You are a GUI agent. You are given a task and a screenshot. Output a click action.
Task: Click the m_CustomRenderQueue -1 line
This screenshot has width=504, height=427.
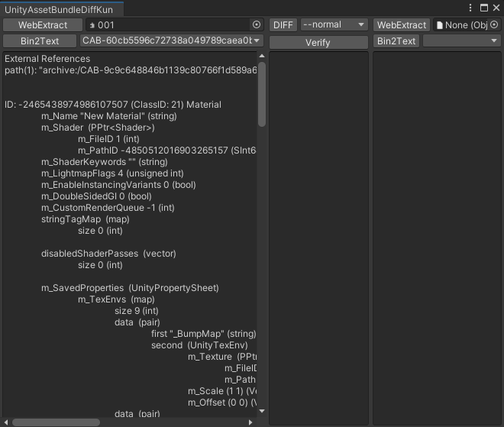pos(108,208)
